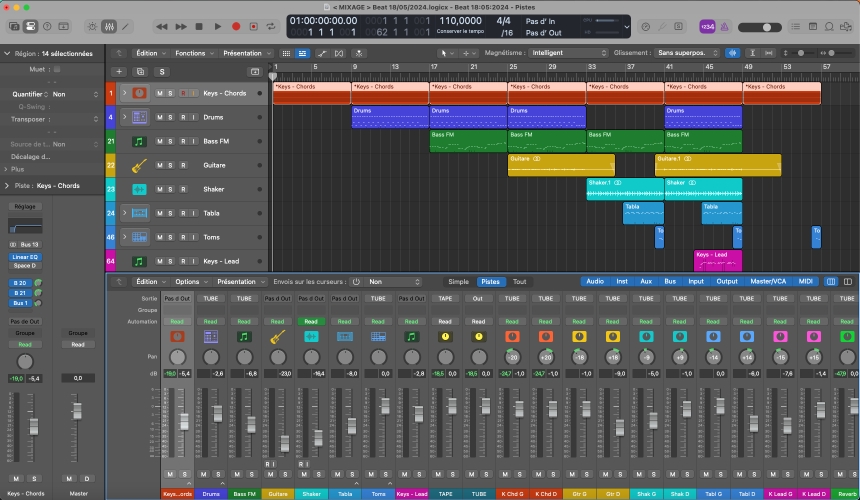The image size is (860, 500).
Task: Click the duplicate track icon
Action: [140, 72]
